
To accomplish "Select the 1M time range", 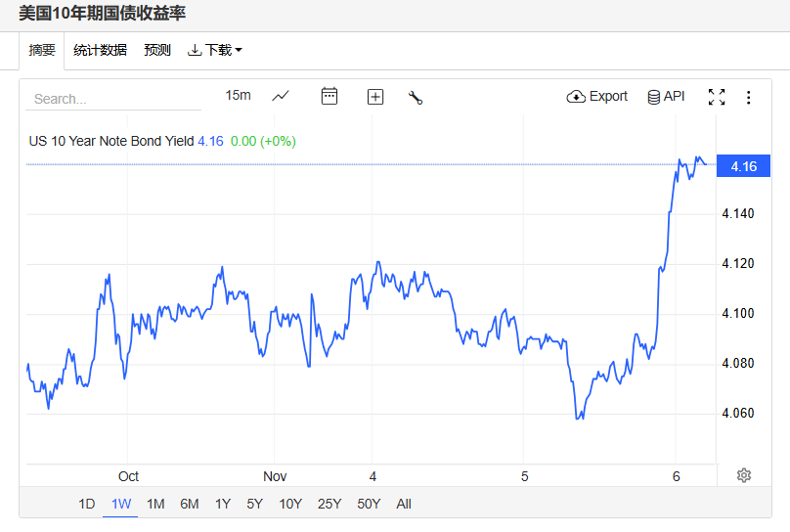I will pyautogui.click(x=155, y=504).
